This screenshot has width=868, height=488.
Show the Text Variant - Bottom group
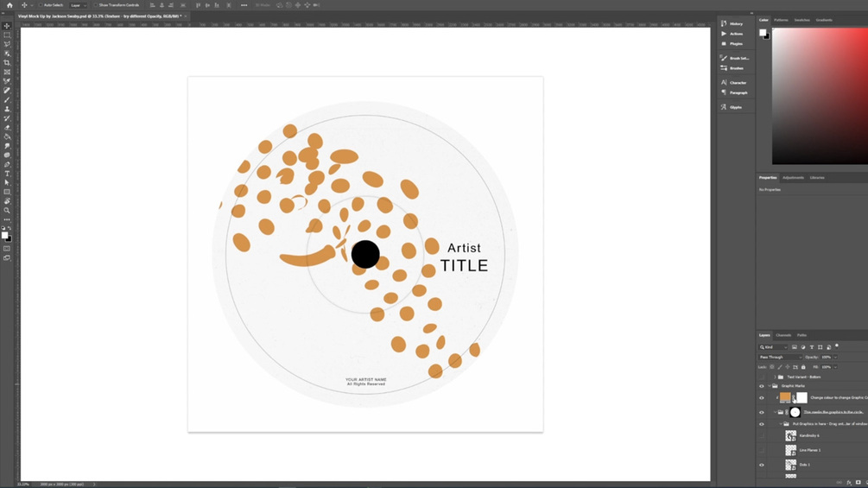tap(762, 377)
